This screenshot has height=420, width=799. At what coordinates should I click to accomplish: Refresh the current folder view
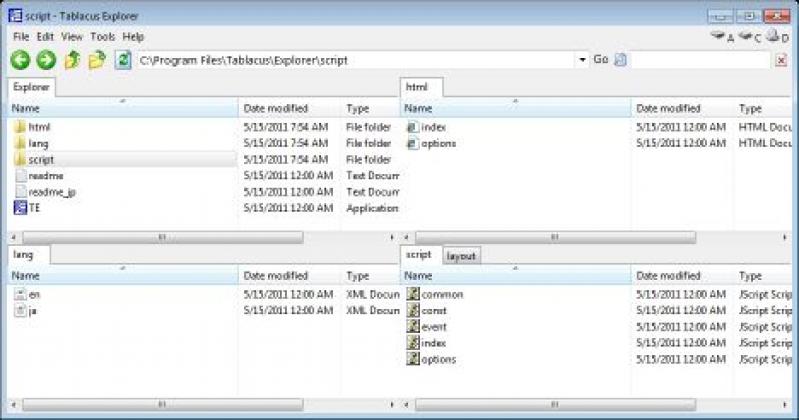coord(123,60)
